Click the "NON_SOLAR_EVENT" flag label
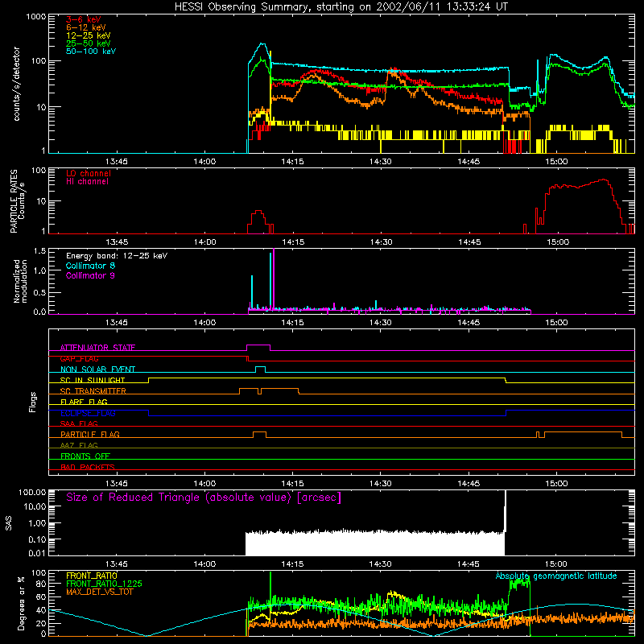The width and height of the screenshot is (644, 644). tap(97, 369)
